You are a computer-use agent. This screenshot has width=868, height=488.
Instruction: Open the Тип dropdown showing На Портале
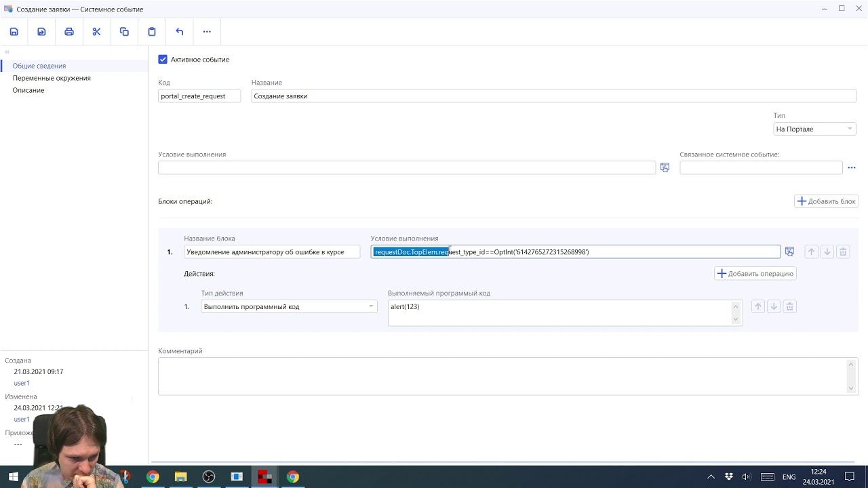(814, 129)
